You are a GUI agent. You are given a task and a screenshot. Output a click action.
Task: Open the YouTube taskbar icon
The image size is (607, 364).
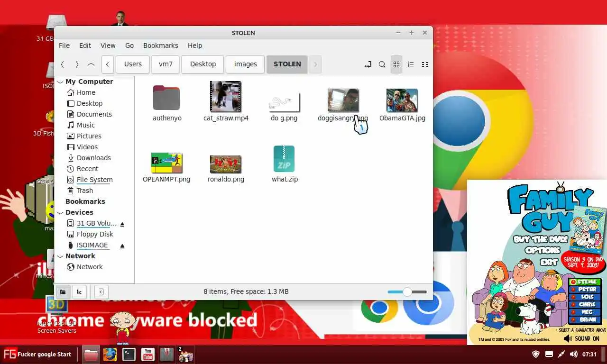click(x=147, y=354)
